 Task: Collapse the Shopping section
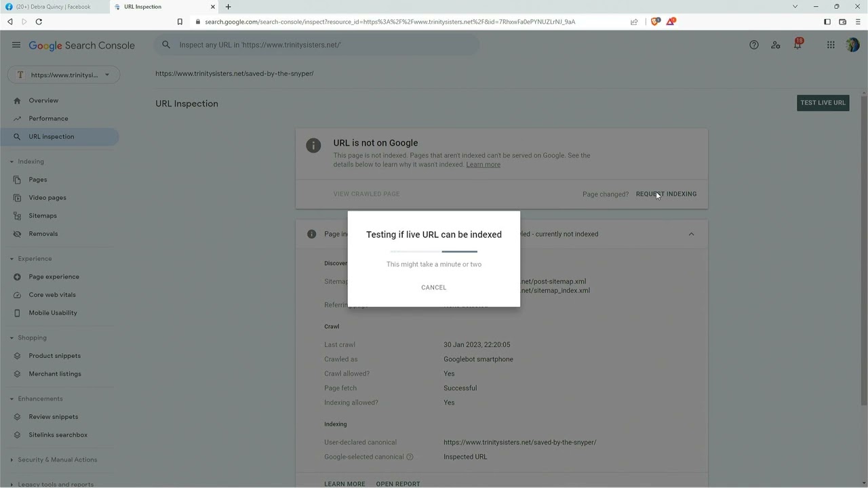tap(12, 338)
